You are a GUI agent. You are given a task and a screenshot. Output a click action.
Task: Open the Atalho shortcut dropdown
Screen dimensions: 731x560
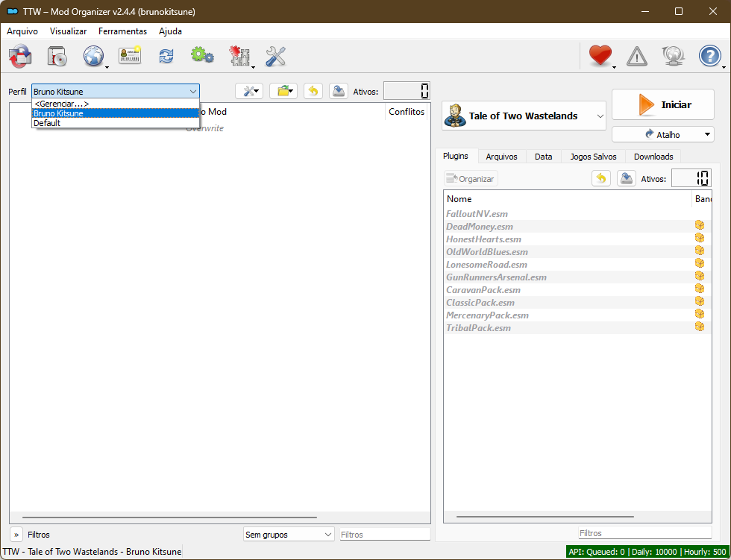(x=663, y=135)
